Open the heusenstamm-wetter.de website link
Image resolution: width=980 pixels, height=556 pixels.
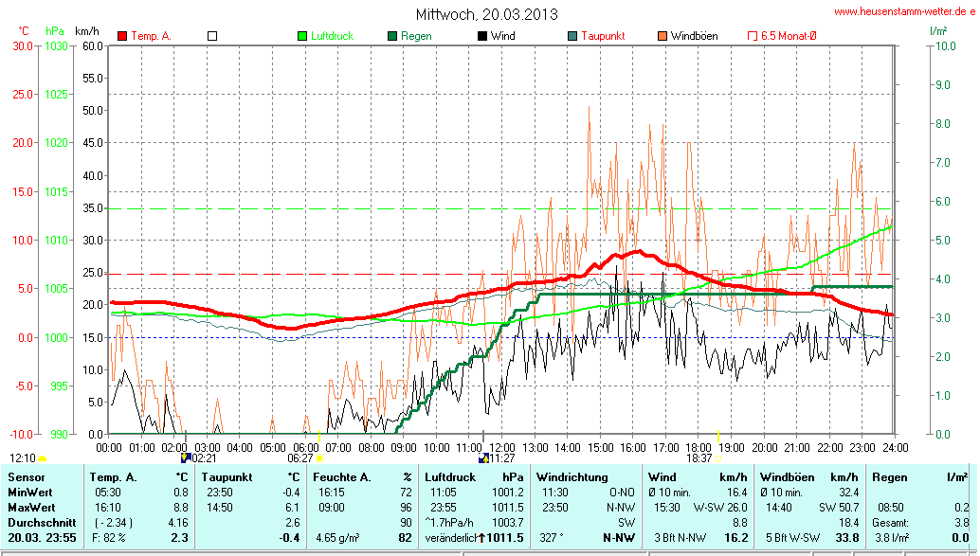tap(904, 11)
